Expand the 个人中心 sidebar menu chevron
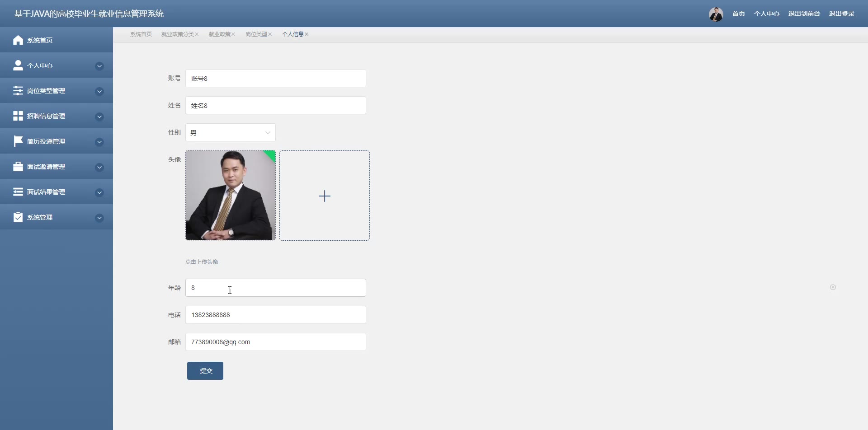 [99, 66]
